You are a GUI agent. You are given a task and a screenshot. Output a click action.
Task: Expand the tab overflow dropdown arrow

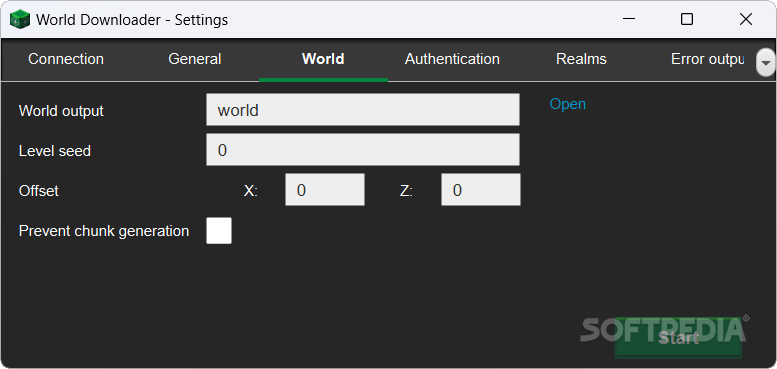766,63
